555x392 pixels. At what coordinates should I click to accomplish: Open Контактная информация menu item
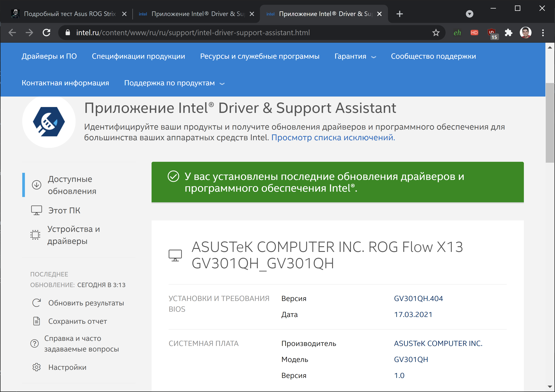click(65, 83)
